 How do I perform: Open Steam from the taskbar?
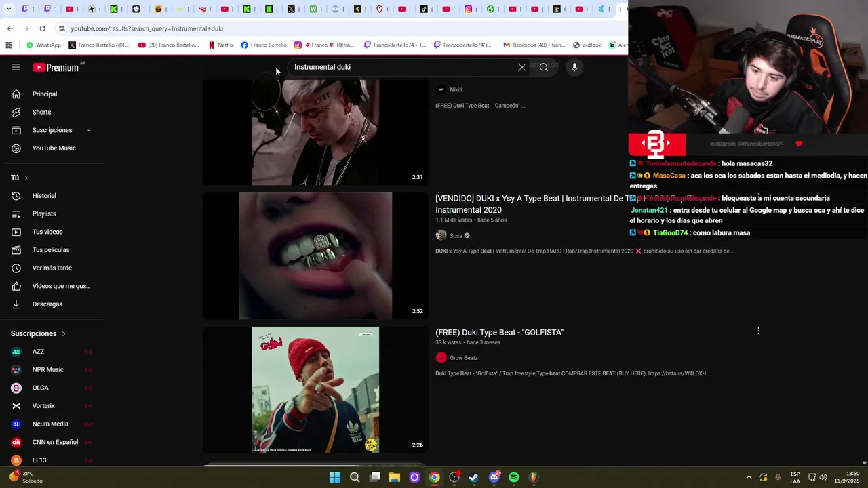(474, 477)
